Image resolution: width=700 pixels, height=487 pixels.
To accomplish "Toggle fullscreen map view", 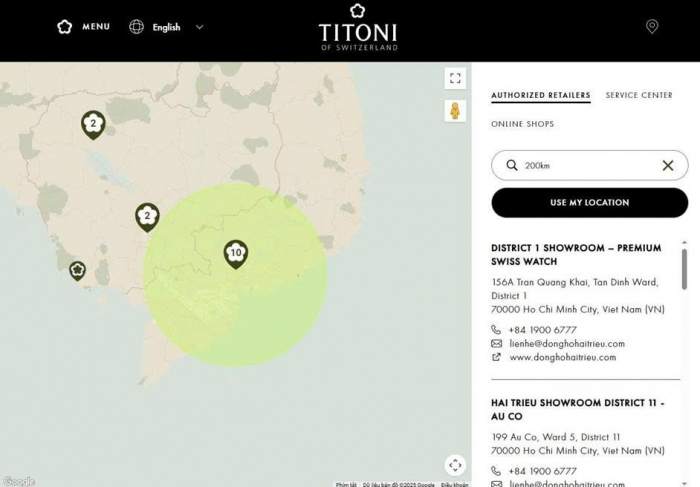I will coord(455,78).
